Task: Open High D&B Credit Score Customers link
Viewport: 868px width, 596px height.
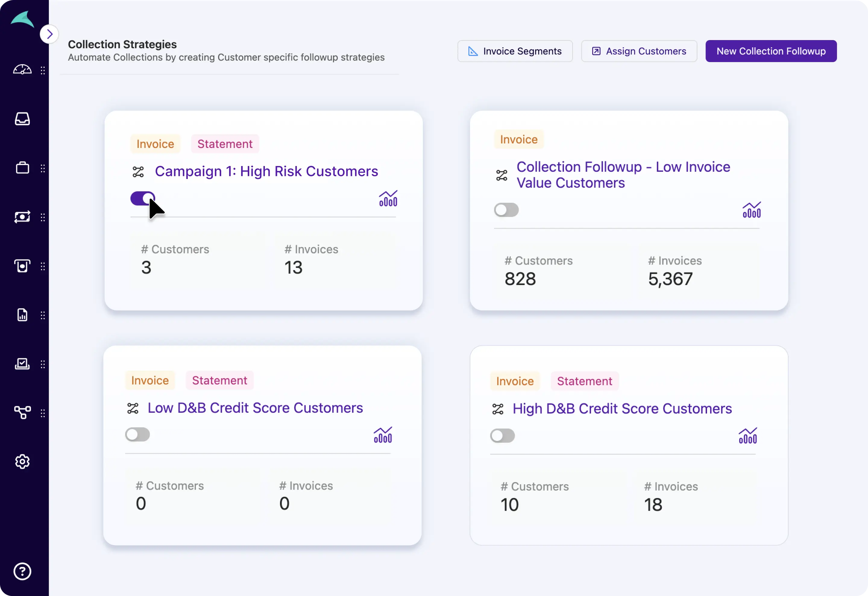Action: pyautogui.click(x=622, y=409)
